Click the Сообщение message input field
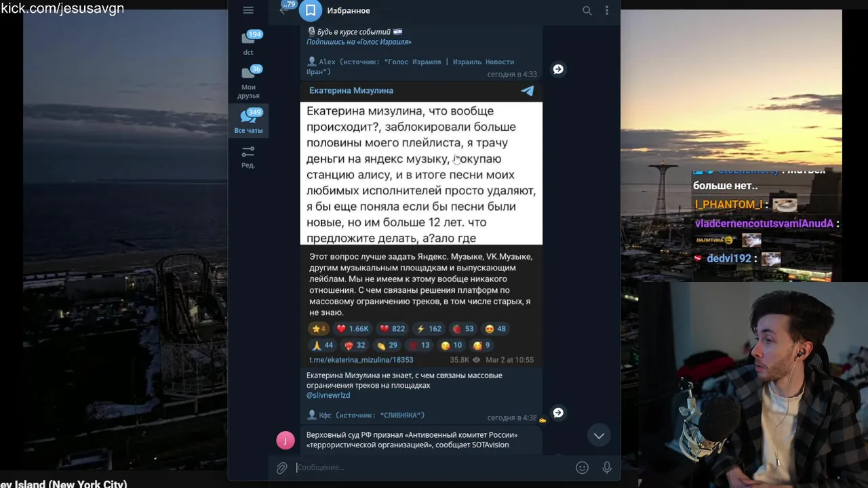Screen dimensions: 868x488 tap(434, 467)
